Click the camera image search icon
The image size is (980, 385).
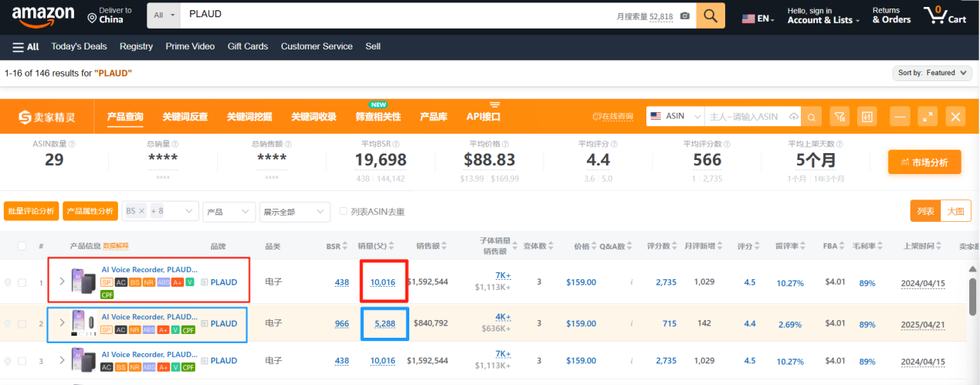click(x=684, y=16)
